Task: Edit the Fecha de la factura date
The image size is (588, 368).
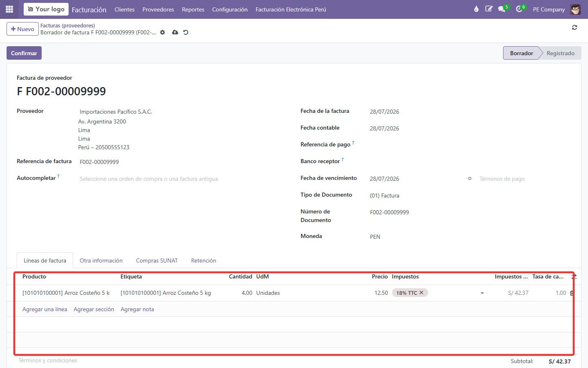Action: click(x=470, y=112)
